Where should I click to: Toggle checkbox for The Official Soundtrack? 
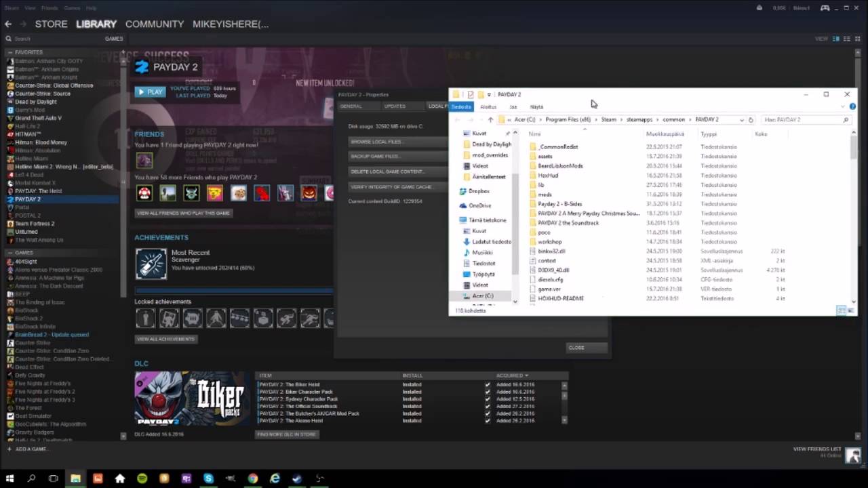coord(487,406)
